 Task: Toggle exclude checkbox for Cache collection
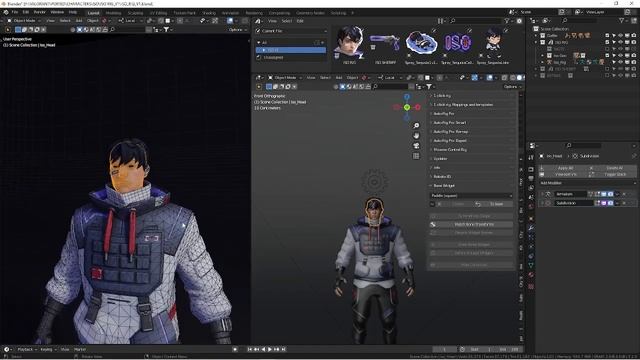607,36
